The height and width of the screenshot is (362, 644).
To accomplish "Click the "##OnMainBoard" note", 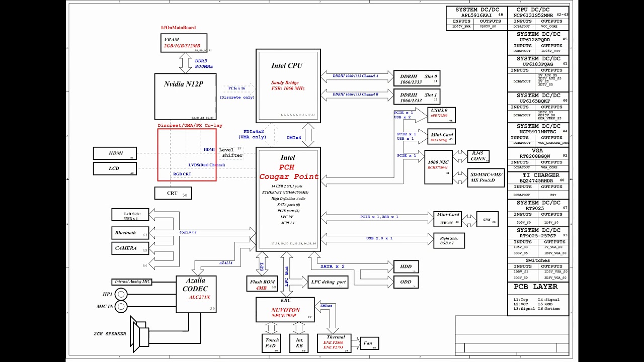I will tap(178, 28).
